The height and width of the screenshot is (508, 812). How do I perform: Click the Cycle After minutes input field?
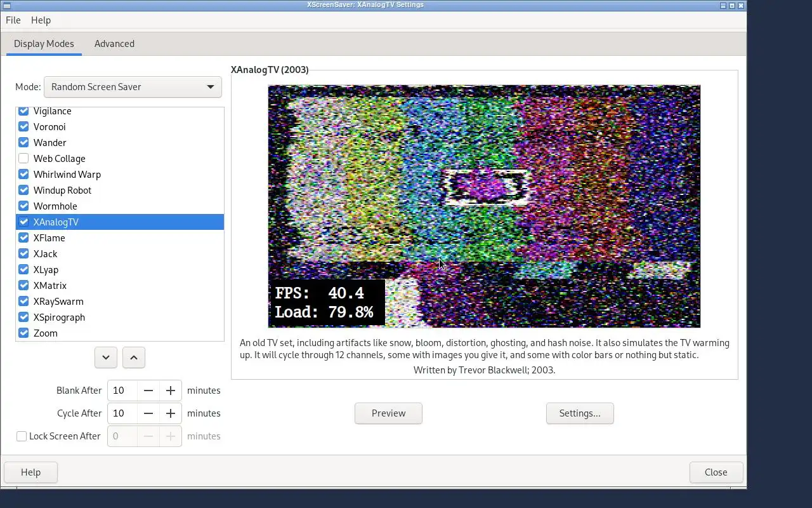tap(122, 413)
